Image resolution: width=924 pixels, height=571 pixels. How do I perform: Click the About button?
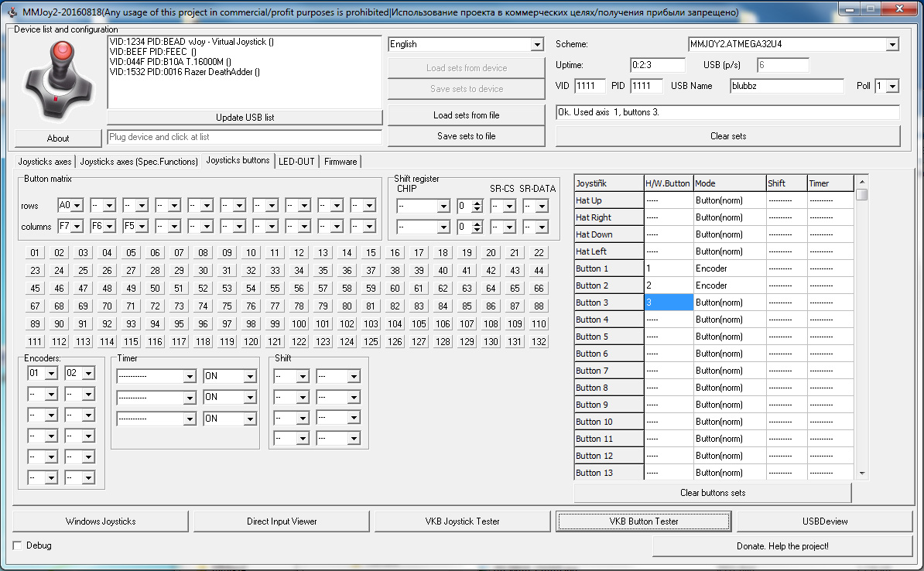(x=58, y=138)
